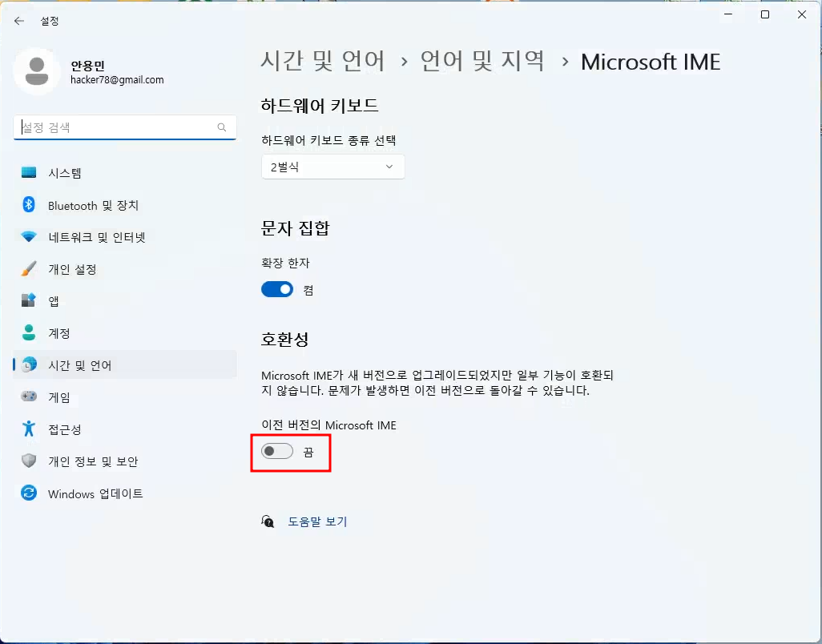Select the 네트워크 및 인터넷 Wi-Fi icon
822x644 pixels.
29,237
